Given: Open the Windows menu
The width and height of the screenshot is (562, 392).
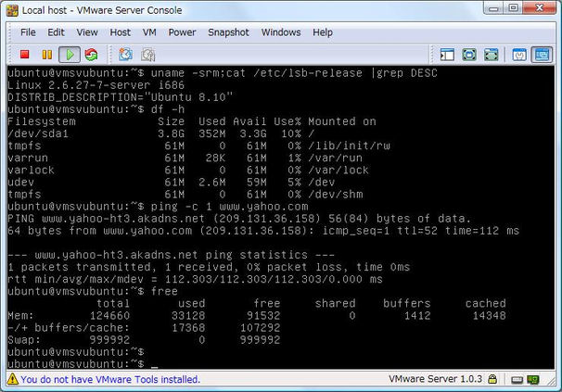Looking at the screenshot, I should [281, 32].
